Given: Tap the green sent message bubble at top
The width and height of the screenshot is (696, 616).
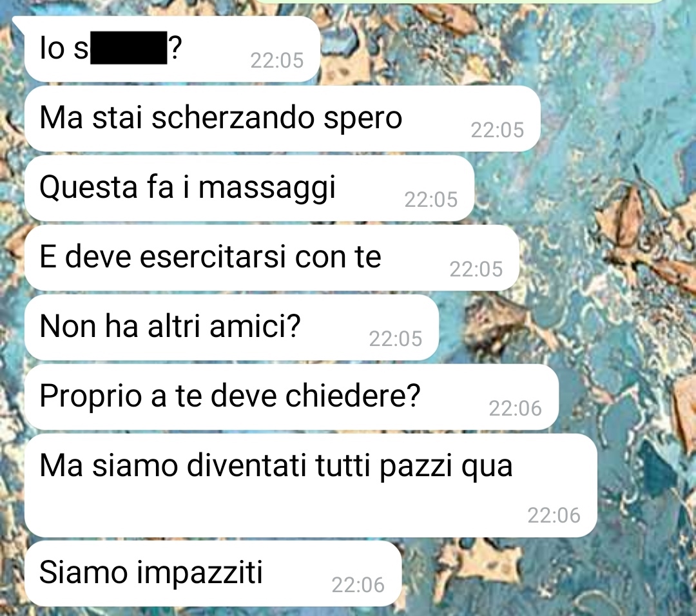Looking at the screenshot, I should point(459,2).
